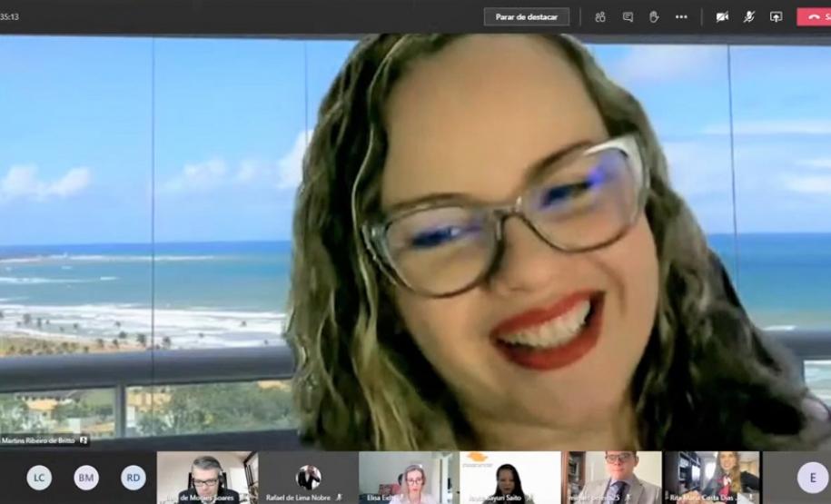831x504 pixels.
Task: Open the more actions ellipsis menu
Action: (x=681, y=16)
